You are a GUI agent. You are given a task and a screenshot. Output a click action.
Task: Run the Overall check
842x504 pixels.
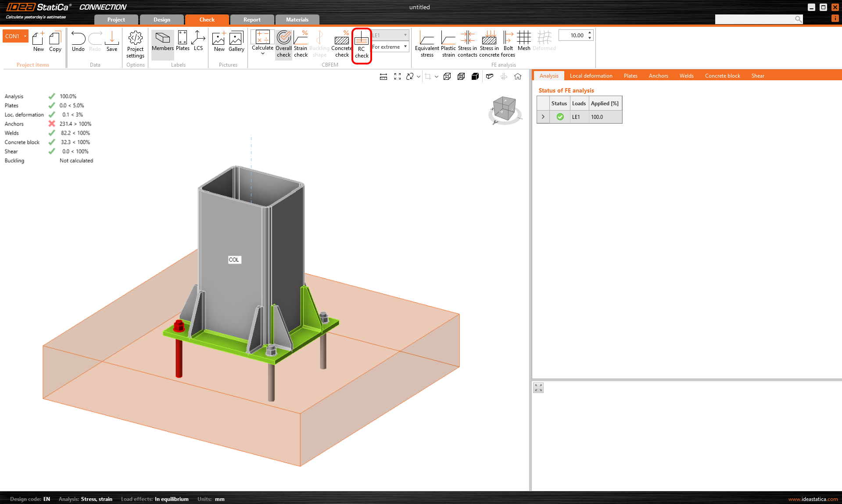[x=283, y=44]
